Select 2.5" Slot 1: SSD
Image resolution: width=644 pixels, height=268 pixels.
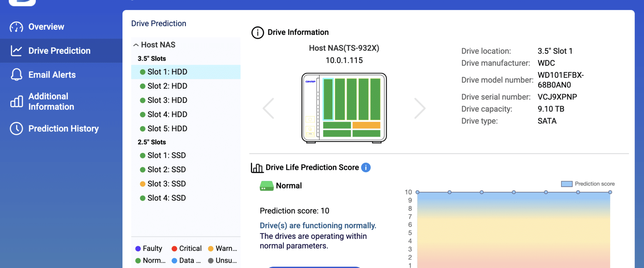point(186,155)
